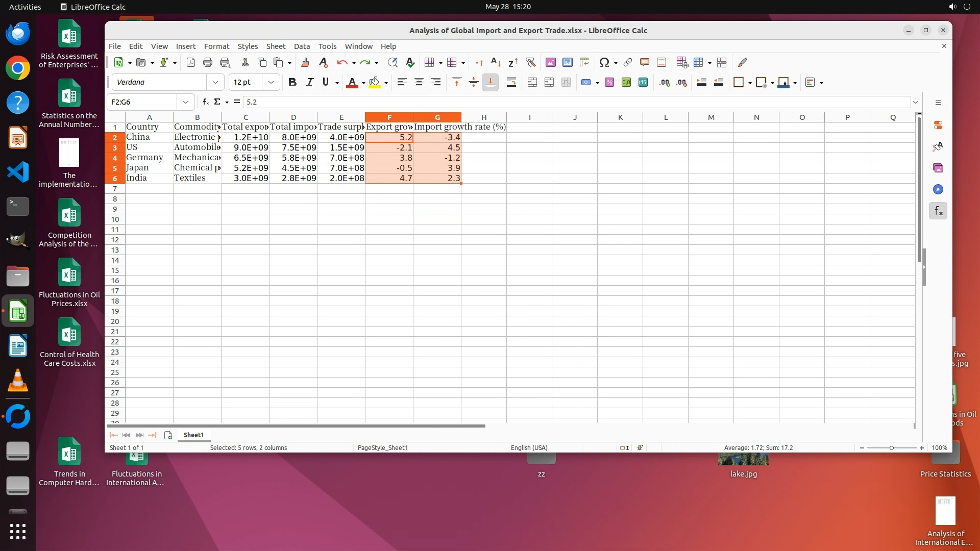Click the Clone Formatting paintbrush icon
The height and width of the screenshot is (551, 980).
click(305, 62)
